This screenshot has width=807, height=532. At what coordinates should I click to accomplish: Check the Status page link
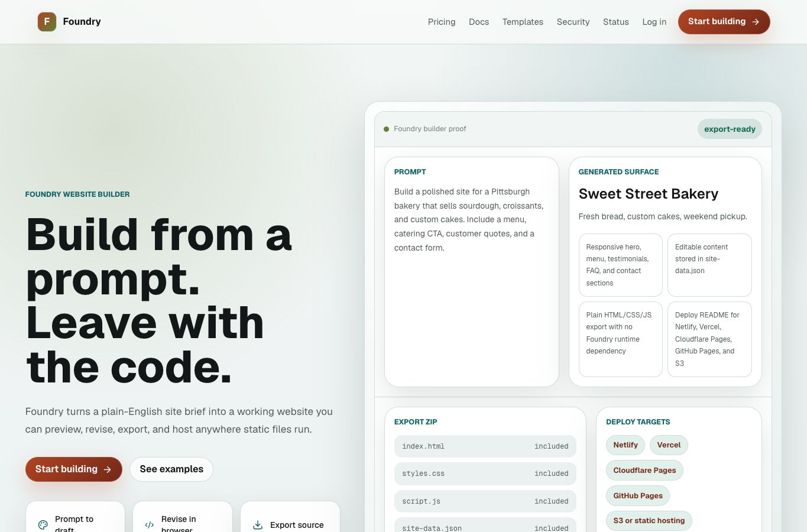(615, 22)
